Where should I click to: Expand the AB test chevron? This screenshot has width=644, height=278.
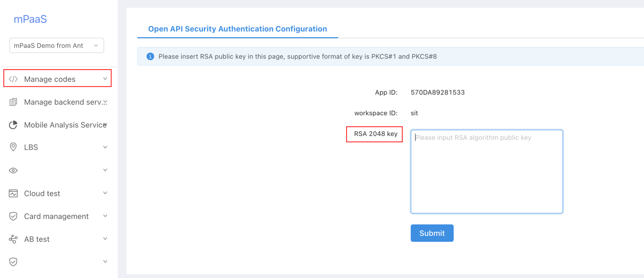105,239
